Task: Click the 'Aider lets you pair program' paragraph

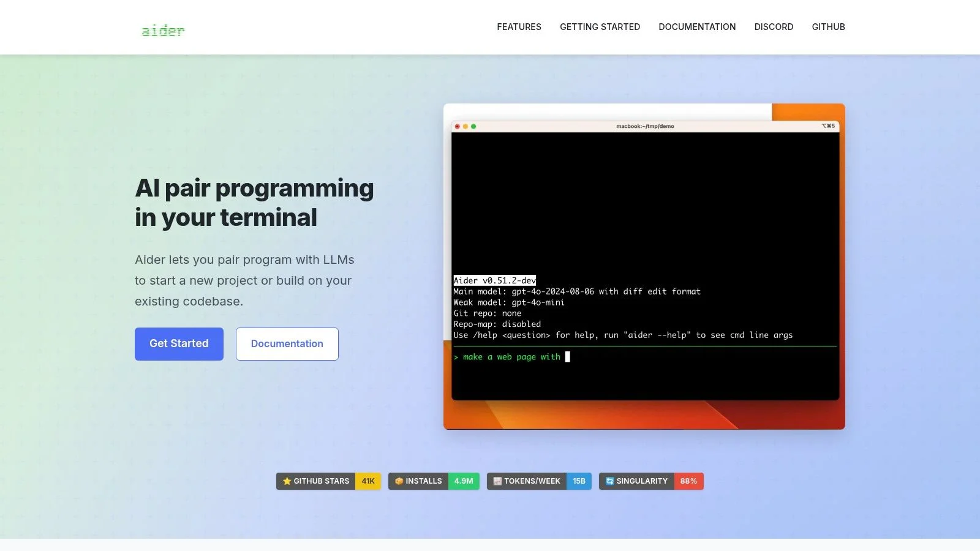Action: coord(244,280)
